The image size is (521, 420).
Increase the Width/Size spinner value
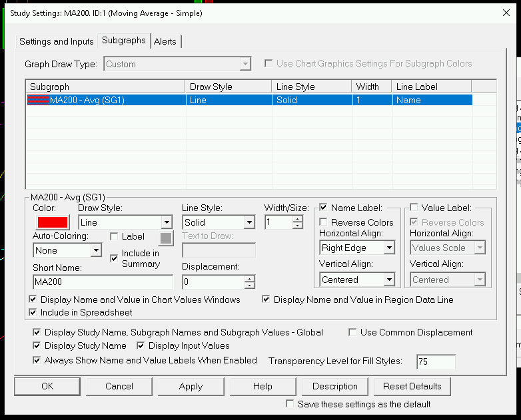pos(297,219)
